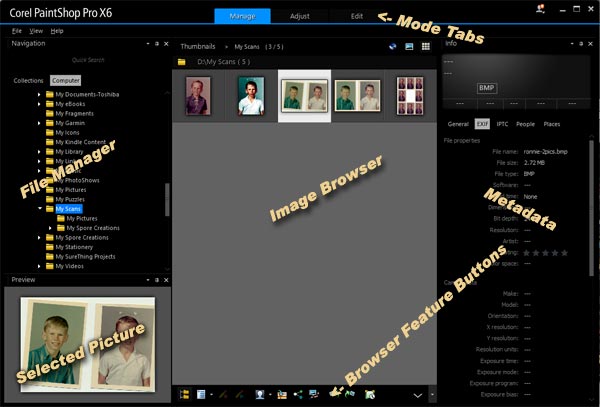Click the globe map-mode icon above thumbnails
Screen dimensions: 600x407
(391, 46)
